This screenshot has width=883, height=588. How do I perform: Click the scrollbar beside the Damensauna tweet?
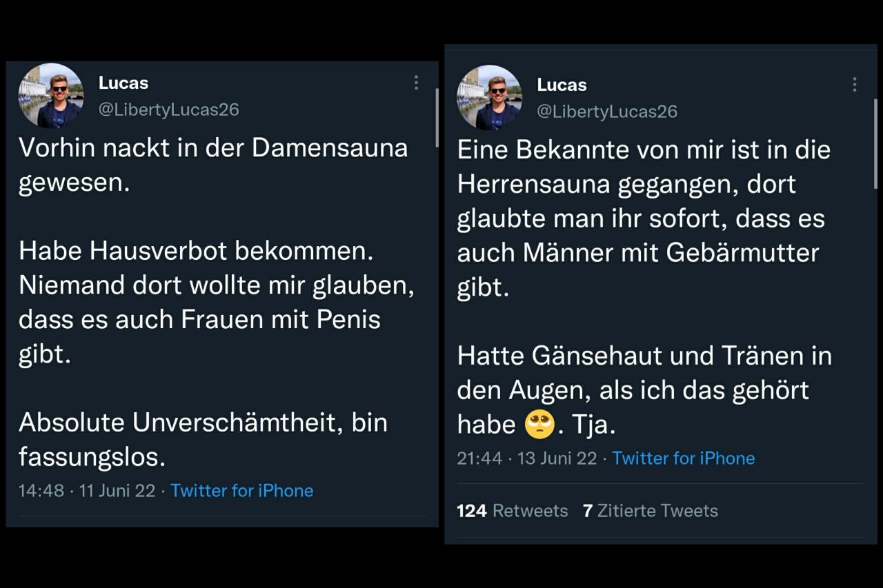[437, 117]
